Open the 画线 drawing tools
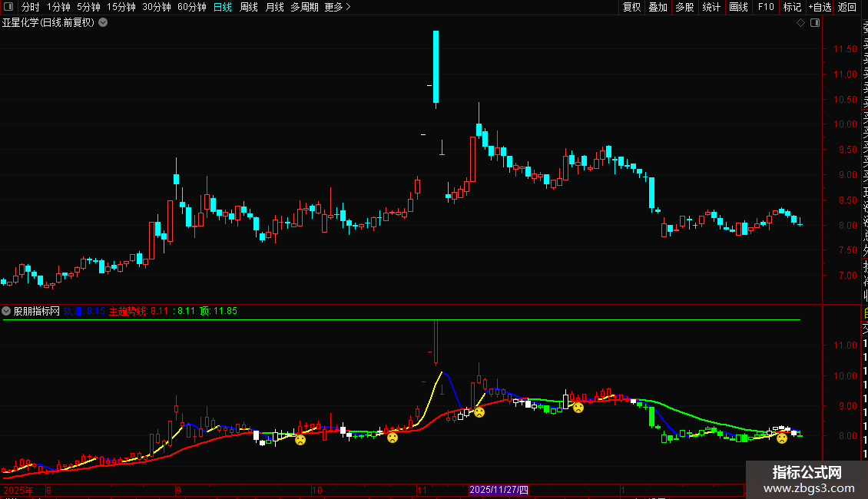 [x=738, y=7]
